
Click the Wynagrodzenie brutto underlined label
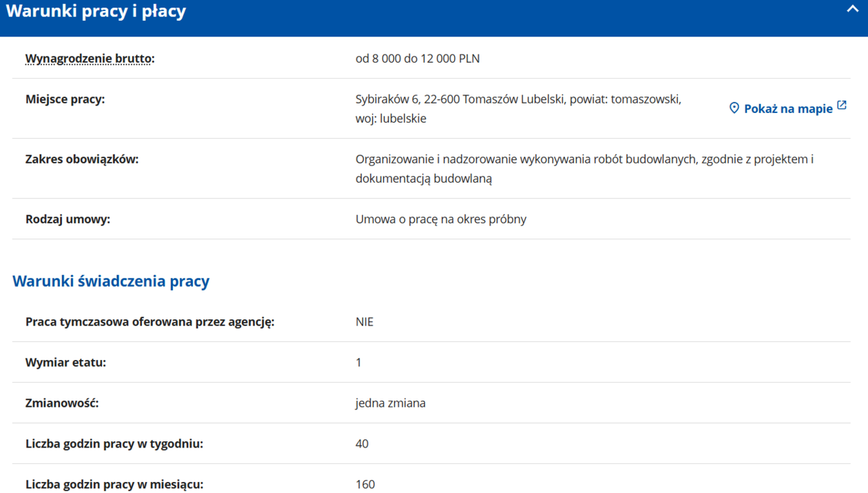[90, 59]
